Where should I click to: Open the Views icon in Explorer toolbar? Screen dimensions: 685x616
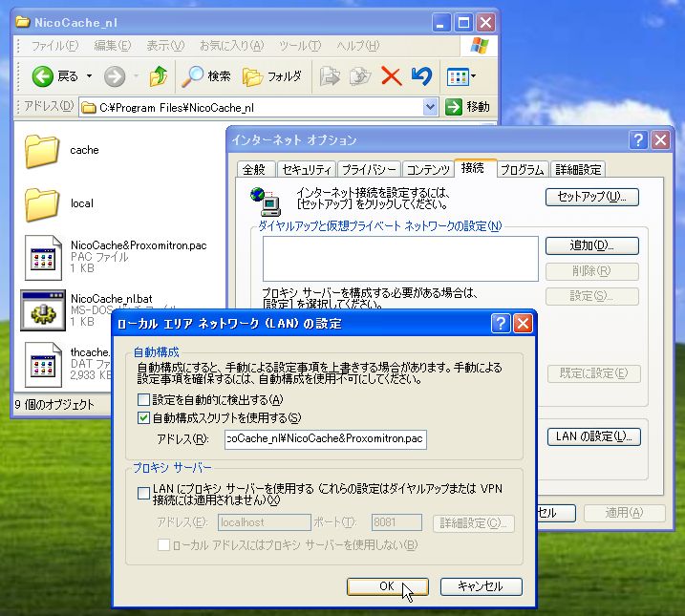pyautogui.click(x=458, y=77)
